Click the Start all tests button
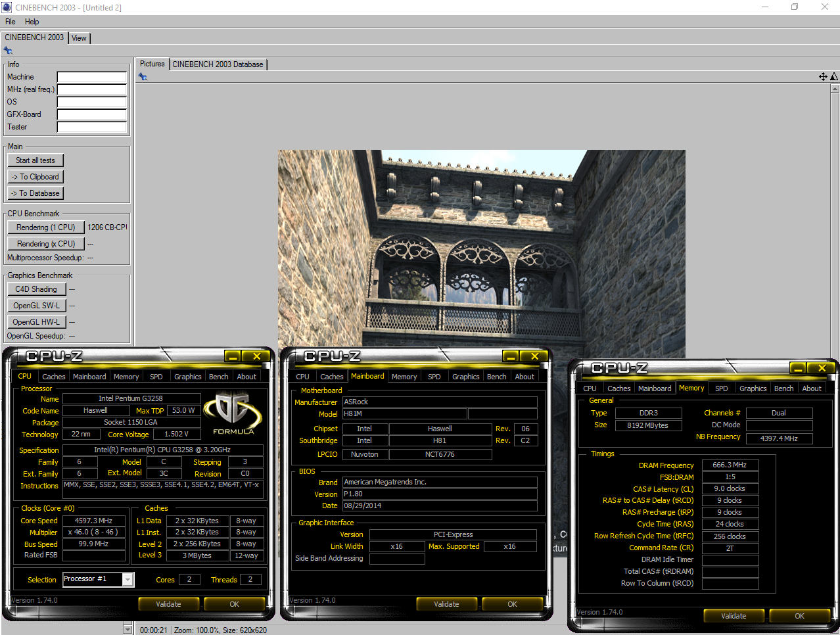 tap(35, 160)
